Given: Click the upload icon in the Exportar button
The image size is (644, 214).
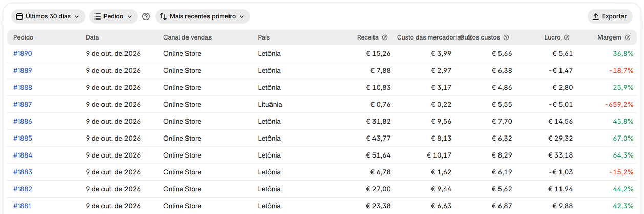Looking at the screenshot, I should click(596, 16).
